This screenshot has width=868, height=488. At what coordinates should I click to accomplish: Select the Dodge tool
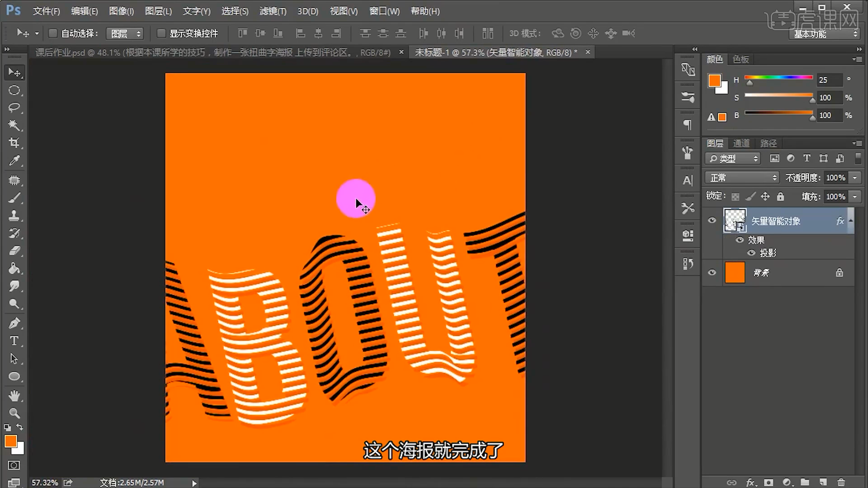14,304
